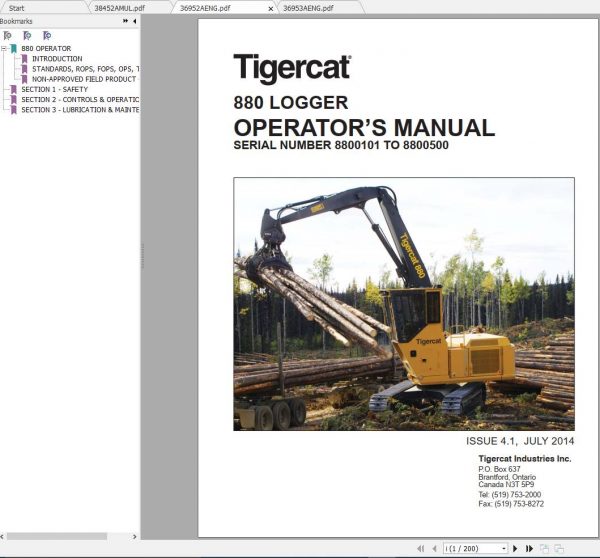Click the 'P.O. Box 637' address line

point(499,469)
